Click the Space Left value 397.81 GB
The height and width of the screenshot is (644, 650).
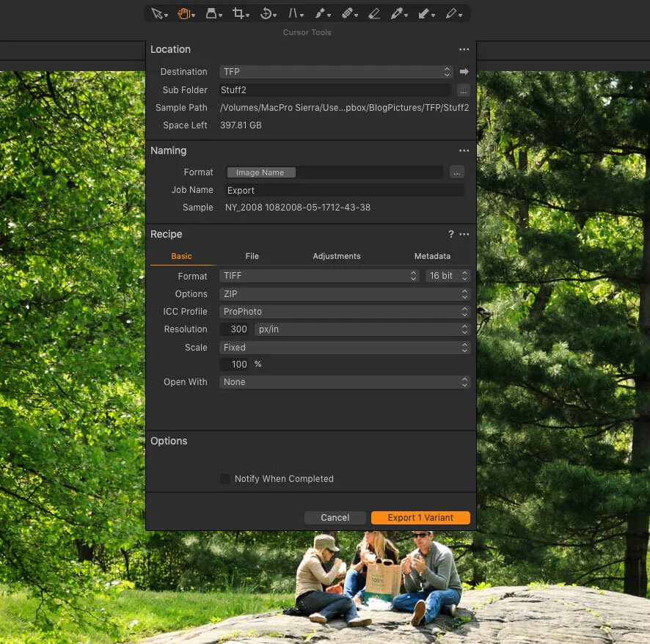click(x=241, y=125)
